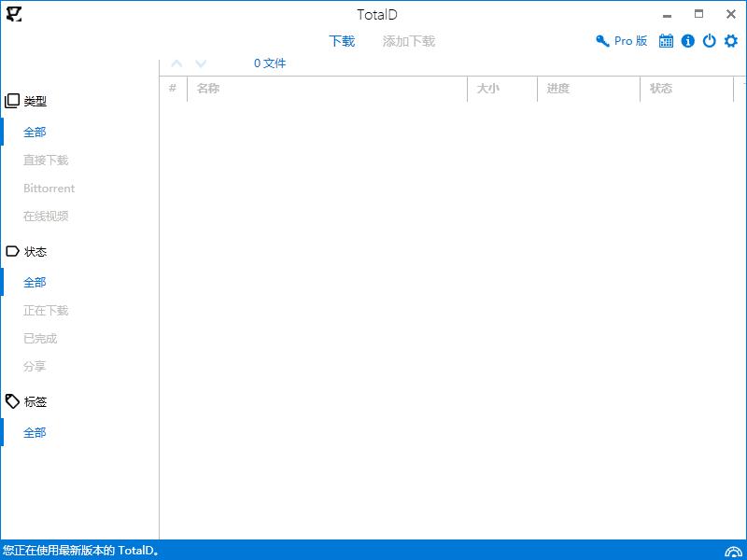747x560 pixels.
Task: Sort by the 大小 column header
Action: [488, 89]
